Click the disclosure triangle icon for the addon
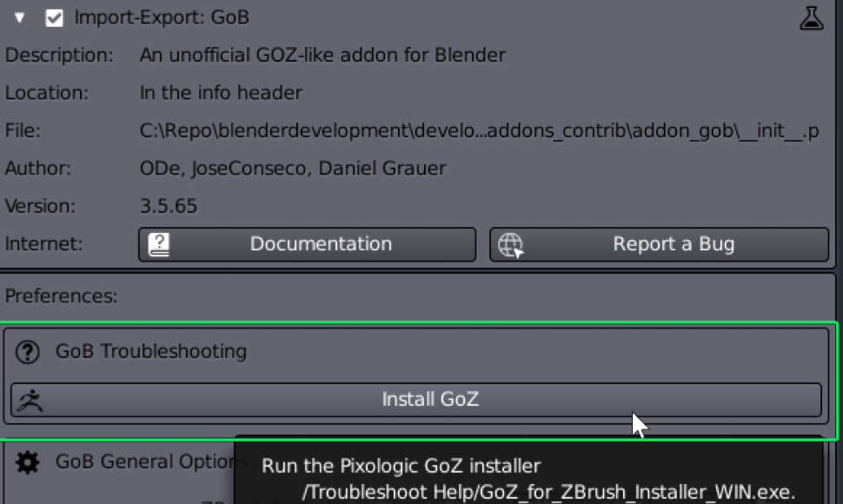 pos(20,16)
